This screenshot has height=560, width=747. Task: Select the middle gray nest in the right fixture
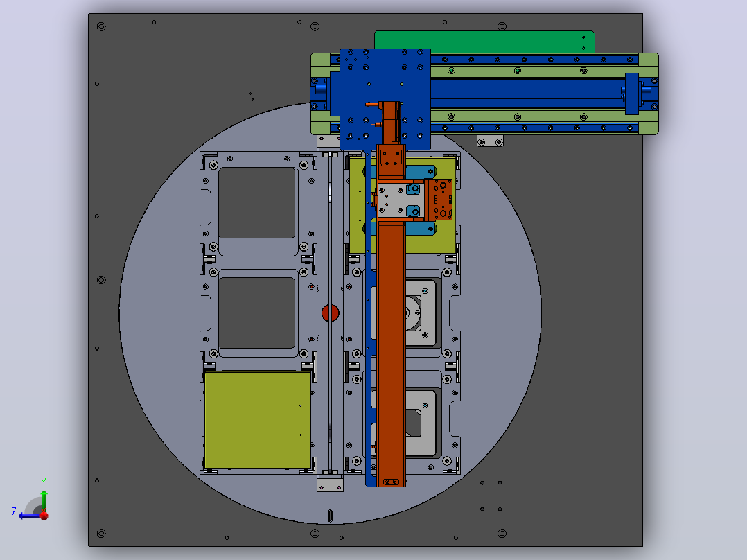click(421, 313)
